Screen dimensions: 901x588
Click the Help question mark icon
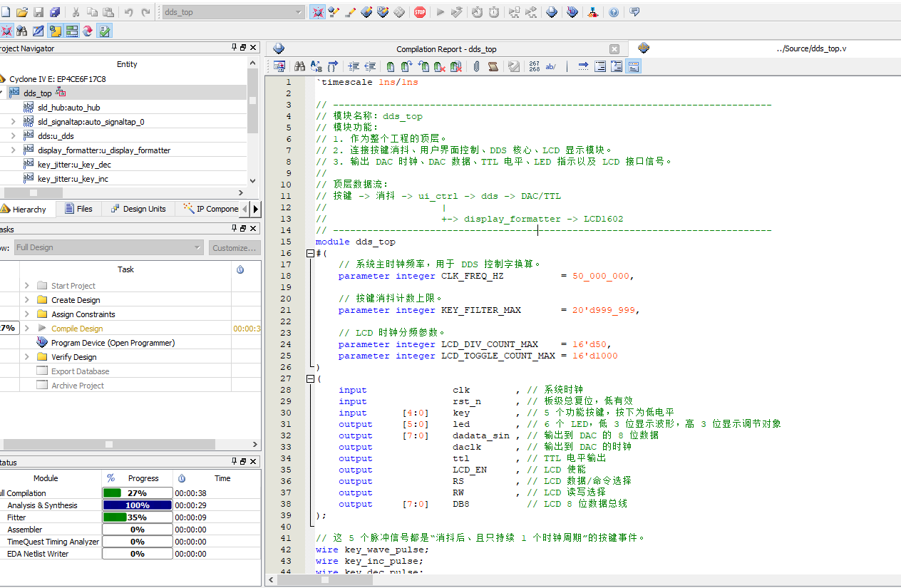(614, 12)
